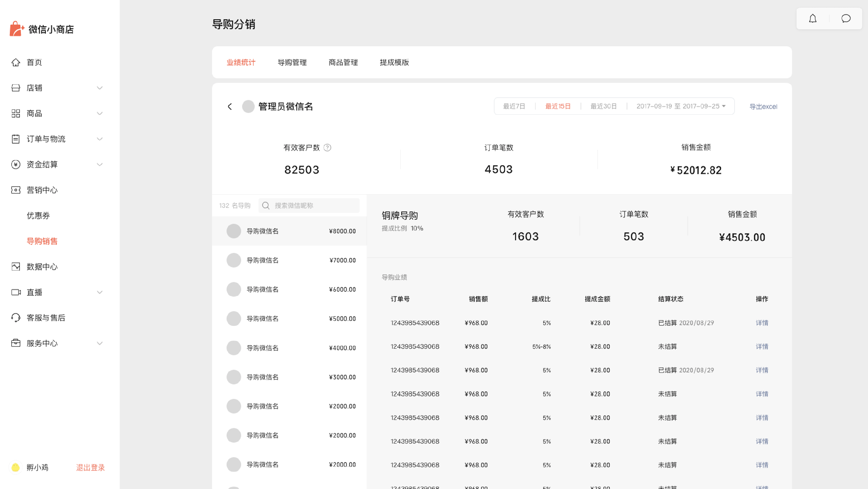
Task: Switch to 商品管理 tab
Action: [x=343, y=62]
